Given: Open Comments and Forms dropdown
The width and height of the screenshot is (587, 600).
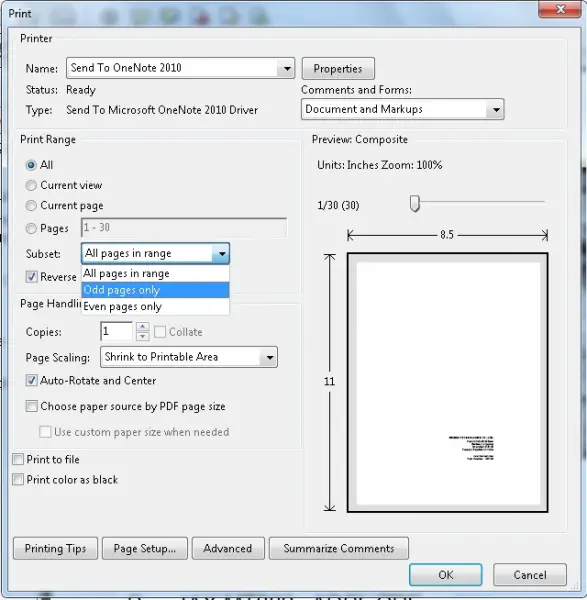Looking at the screenshot, I should (x=496, y=110).
